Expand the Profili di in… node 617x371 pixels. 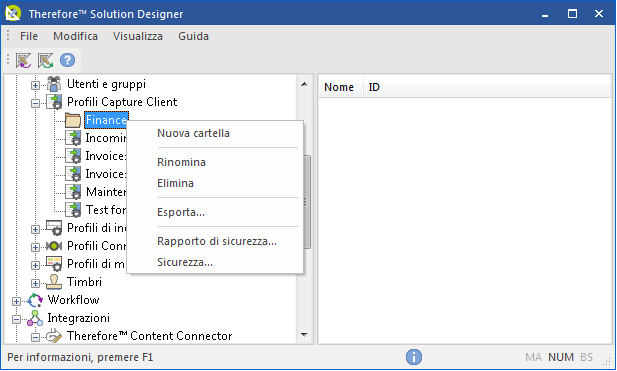[35, 229]
